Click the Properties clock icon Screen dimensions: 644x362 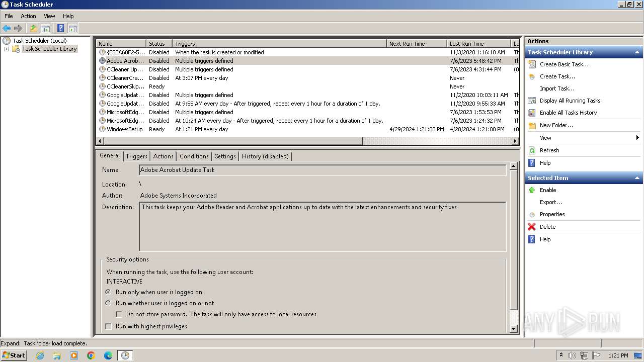tap(532, 215)
